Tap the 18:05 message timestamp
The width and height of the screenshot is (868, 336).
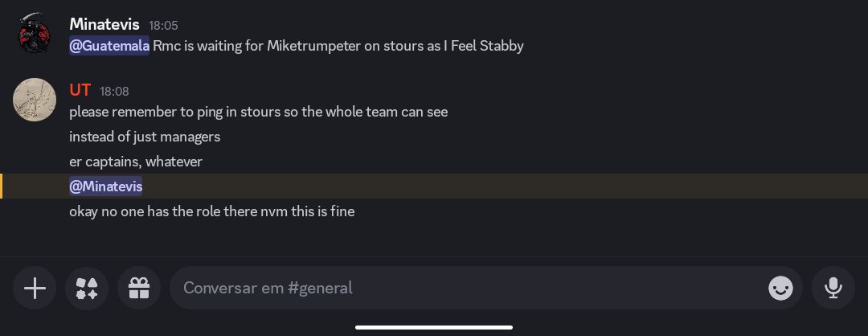(163, 26)
